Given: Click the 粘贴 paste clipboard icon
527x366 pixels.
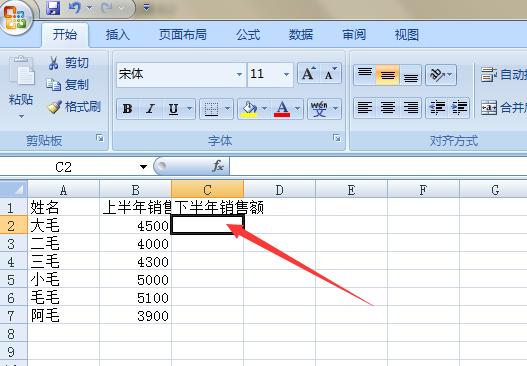Looking at the screenshot, I should 21,71.
